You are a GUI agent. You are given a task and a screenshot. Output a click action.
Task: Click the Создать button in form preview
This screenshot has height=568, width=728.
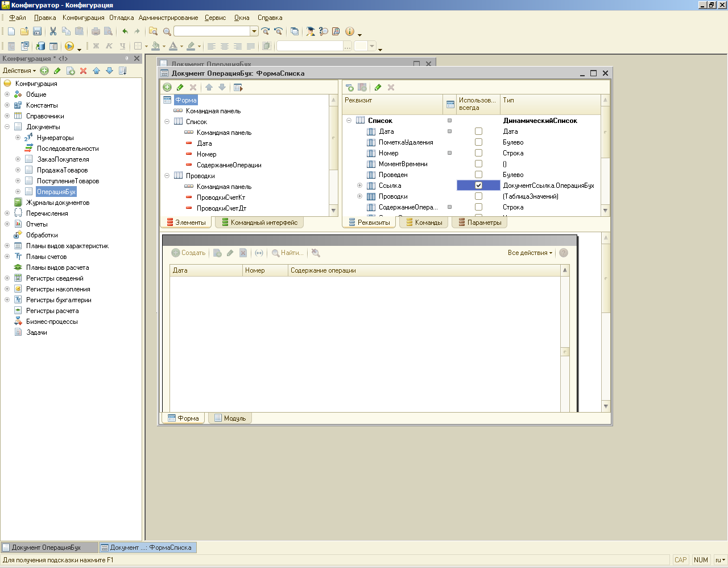click(189, 253)
